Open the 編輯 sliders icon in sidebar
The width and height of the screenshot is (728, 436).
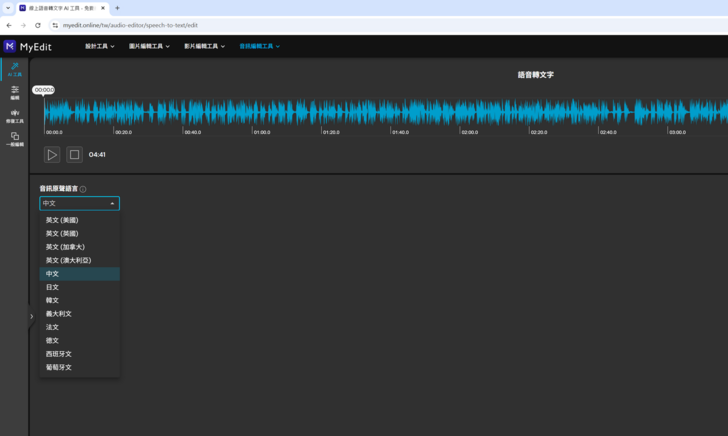[x=15, y=92]
